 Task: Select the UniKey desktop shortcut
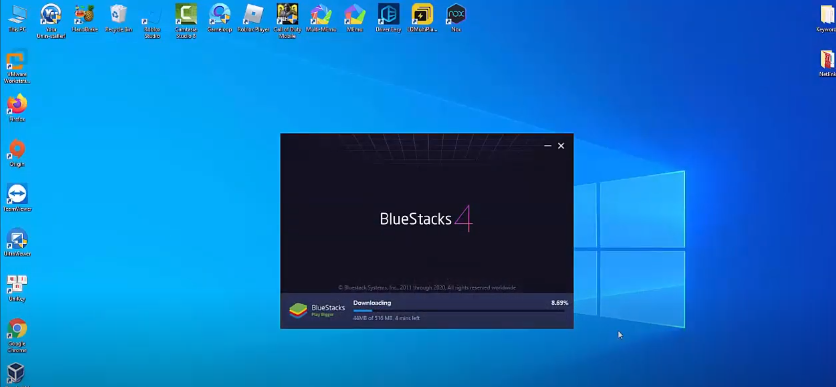pos(17,288)
